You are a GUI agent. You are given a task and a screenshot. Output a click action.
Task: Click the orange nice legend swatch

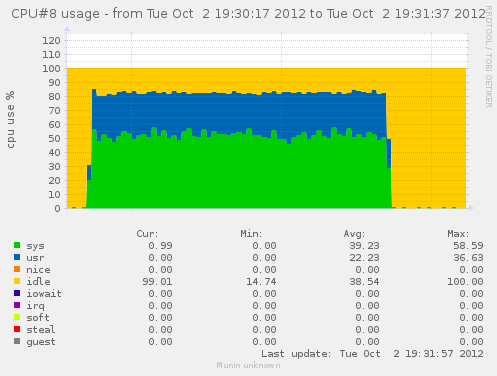pyautogui.click(x=17, y=269)
